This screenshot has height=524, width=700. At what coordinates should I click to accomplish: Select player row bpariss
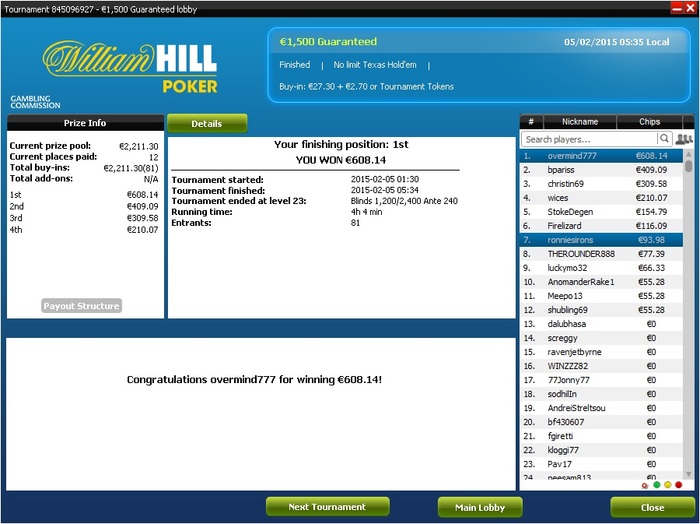601,170
